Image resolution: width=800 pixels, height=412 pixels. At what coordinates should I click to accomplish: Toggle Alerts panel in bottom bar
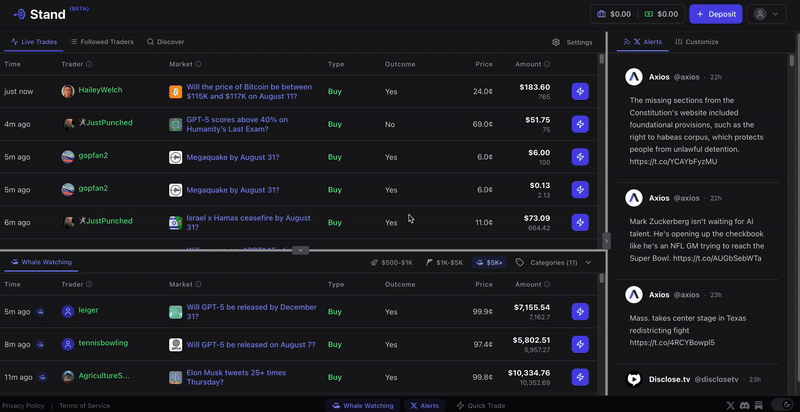pyautogui.click(x=424, y=406)
